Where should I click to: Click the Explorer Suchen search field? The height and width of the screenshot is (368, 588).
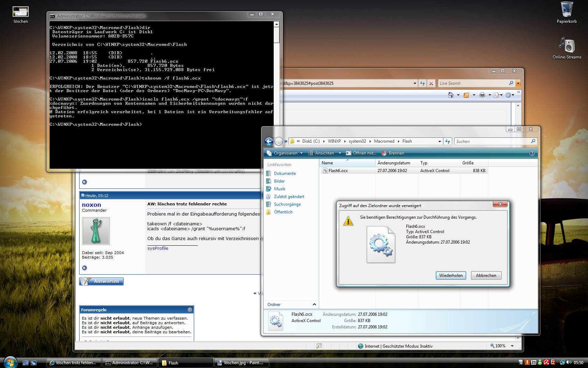point(492,141)
